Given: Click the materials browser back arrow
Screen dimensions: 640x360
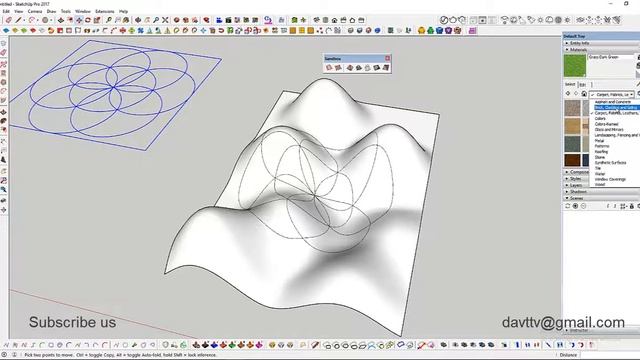Looking at the screenshot, I should [568, 94].
